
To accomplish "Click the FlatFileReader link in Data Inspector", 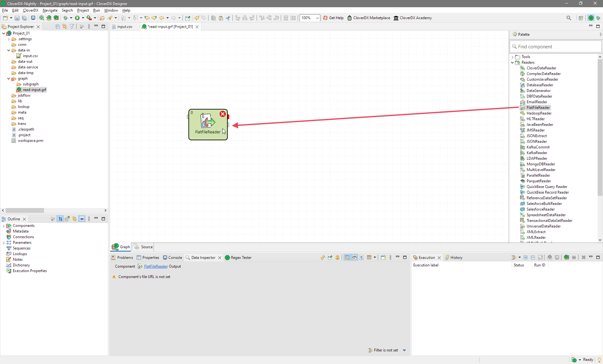I will point(155,266).
